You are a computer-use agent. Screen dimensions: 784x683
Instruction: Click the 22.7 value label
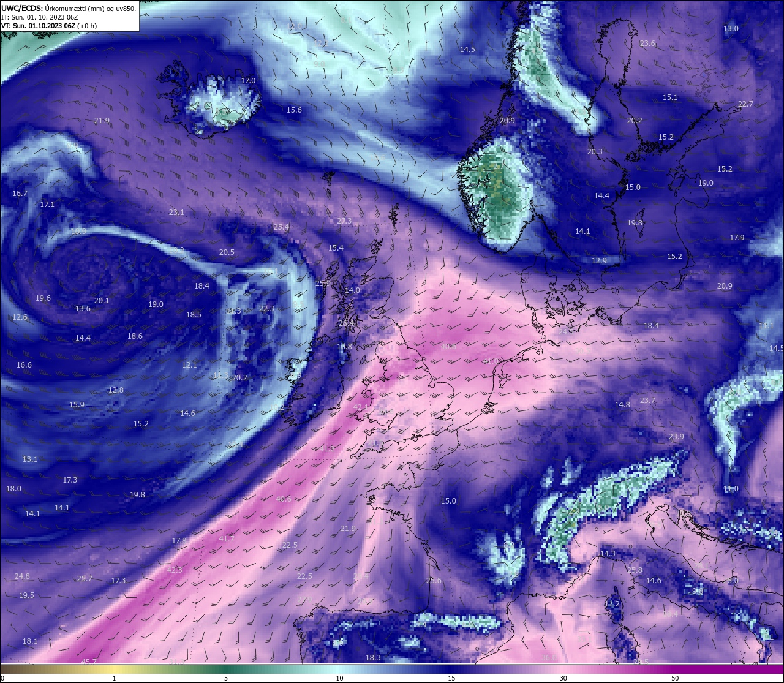tap(745, 104)
